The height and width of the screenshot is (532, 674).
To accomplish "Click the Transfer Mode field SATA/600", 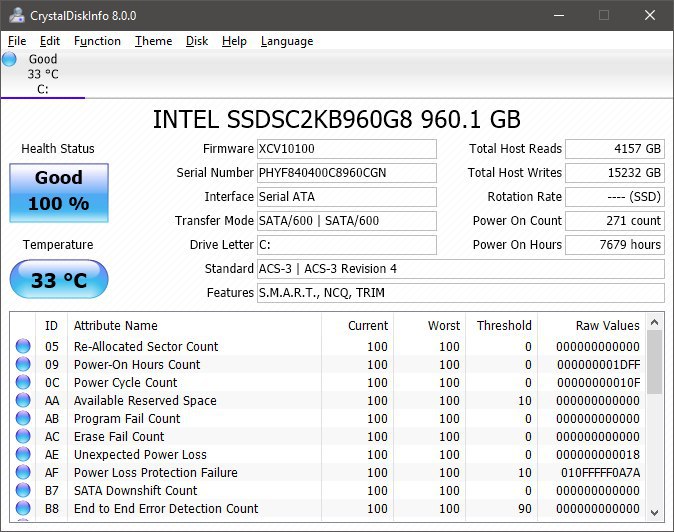I will [x=347, y=221].
